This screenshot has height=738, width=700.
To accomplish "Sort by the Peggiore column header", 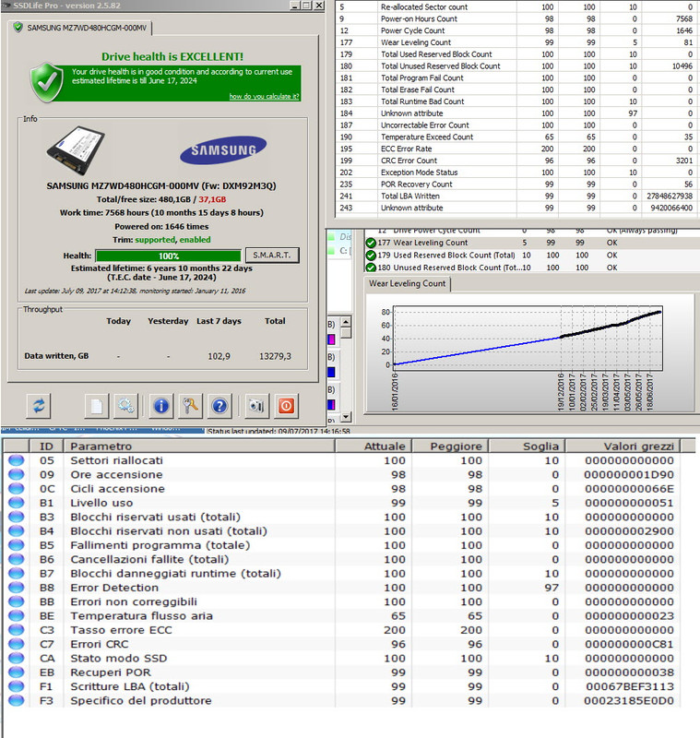I will point(450,446).
